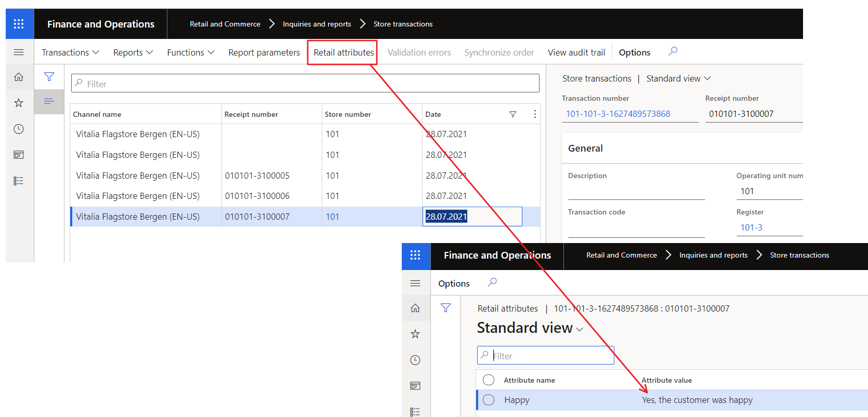Open Retail attributes in action bar
This screenshot has width=868, height=417.
pos(344,52)
